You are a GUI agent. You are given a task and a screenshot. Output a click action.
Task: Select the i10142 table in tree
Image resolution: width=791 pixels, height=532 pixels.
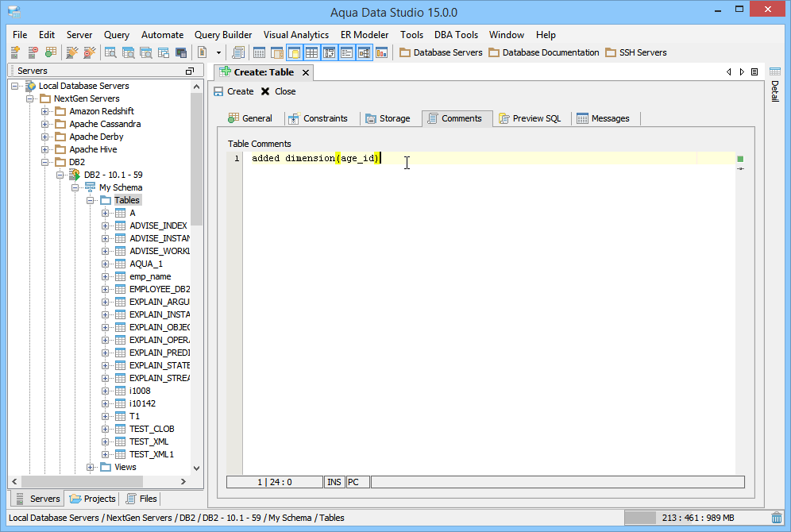click(x=142, y=404)
